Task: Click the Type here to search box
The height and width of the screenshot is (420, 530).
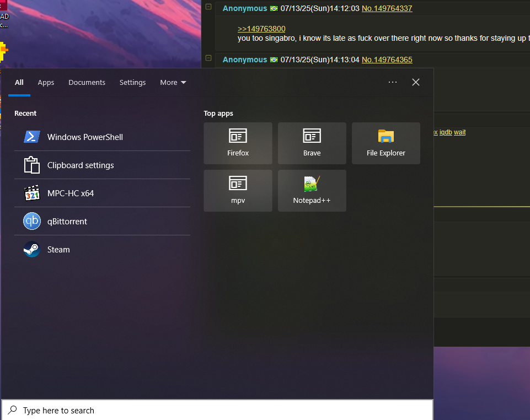Action: [217, 410]
